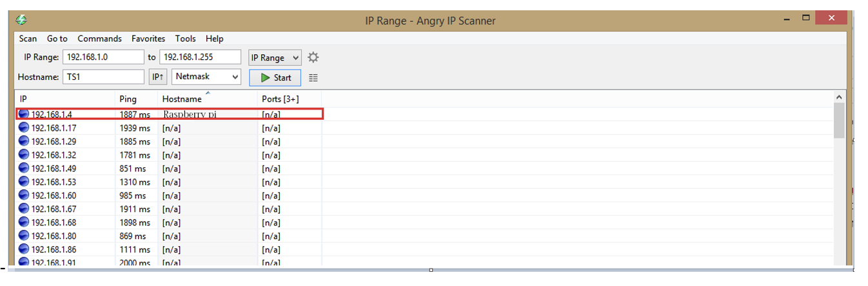Click the start IP field 192.168.1.0
This screenshot has height=286, width=868.
click(103, 57)
